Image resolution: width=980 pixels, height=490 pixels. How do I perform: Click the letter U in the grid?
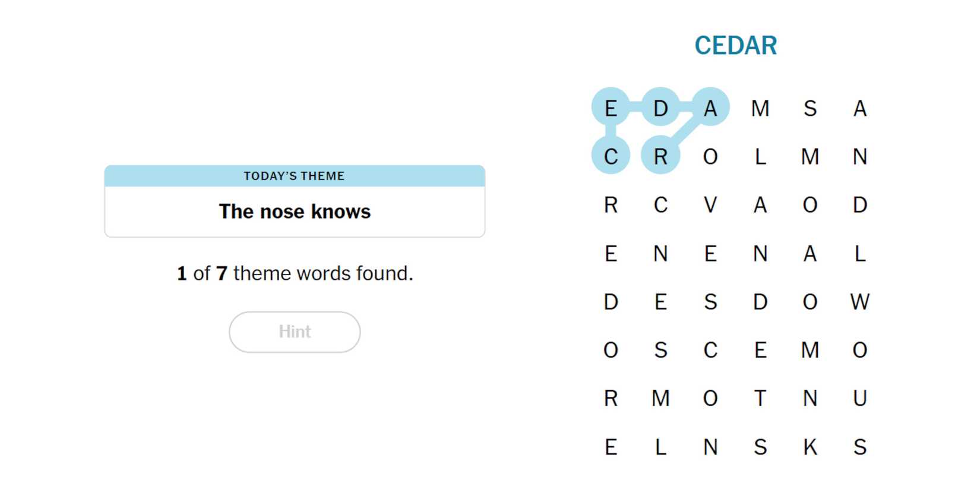click(860, 399)
